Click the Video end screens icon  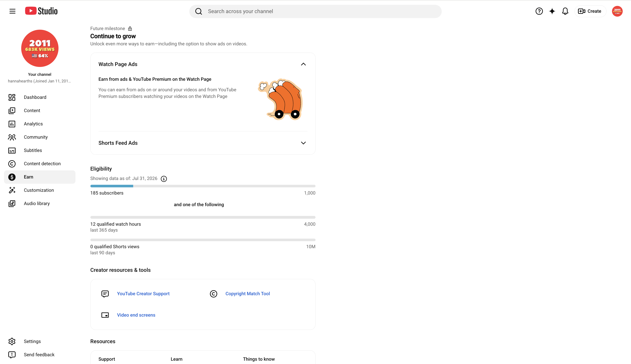coord(105,315)
